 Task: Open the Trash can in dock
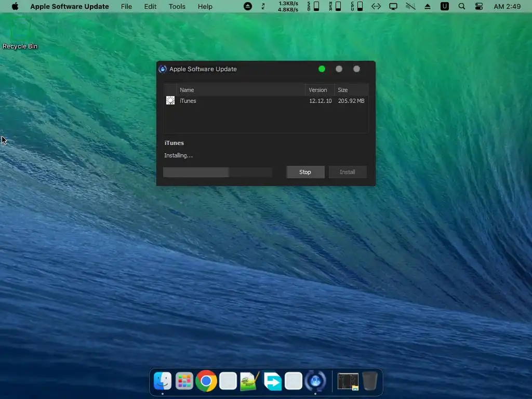pyautogui.click(x=370, y=381)
